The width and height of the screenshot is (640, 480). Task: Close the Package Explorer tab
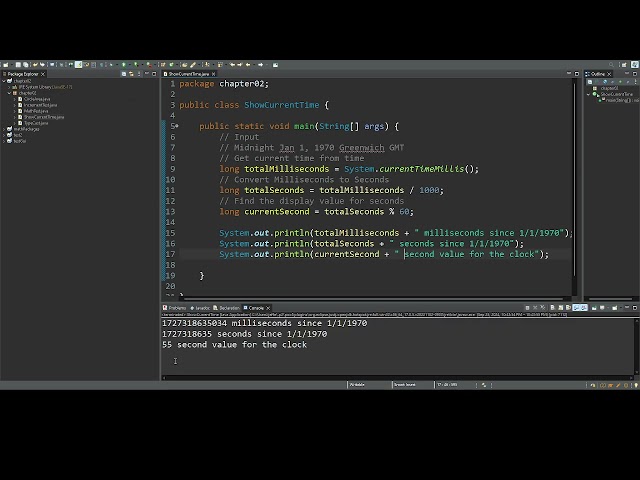pyautogui.click(x=43, y=74)
